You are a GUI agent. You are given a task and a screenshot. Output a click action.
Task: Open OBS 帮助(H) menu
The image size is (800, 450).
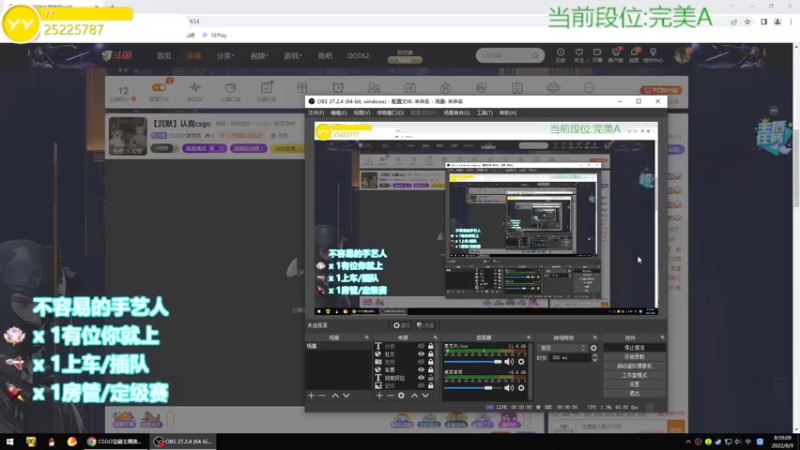(508, 113)
